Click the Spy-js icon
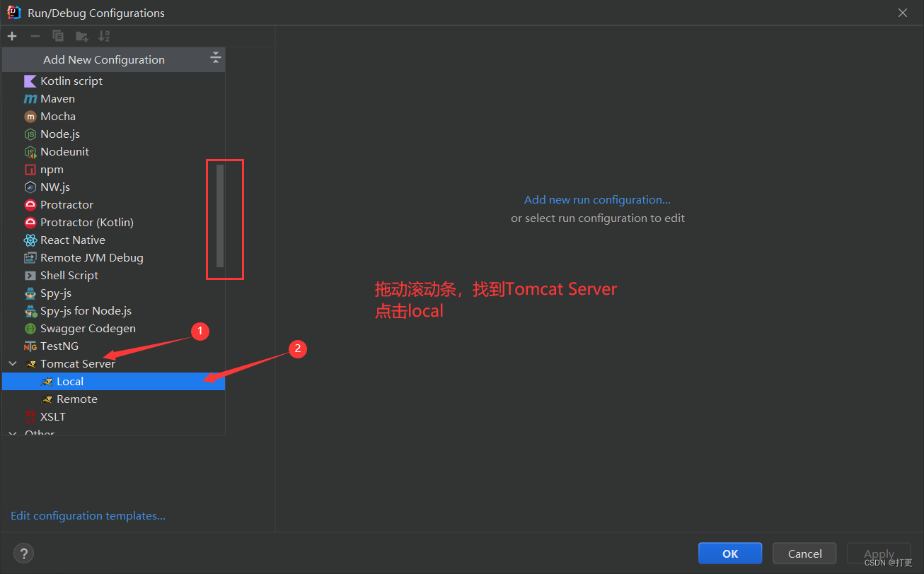The width and height of the screenshot is (924, 574). click(30, 293)
